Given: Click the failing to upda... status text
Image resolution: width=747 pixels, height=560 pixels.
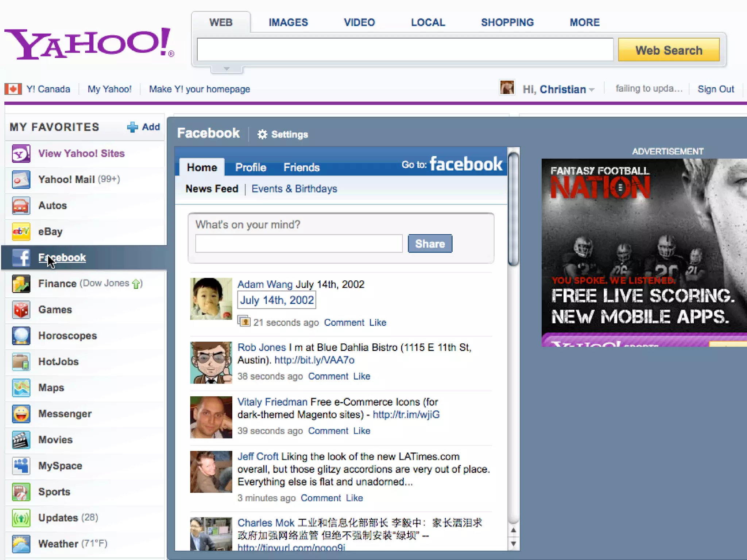Looking at the screenshot, I should point(649,89).
